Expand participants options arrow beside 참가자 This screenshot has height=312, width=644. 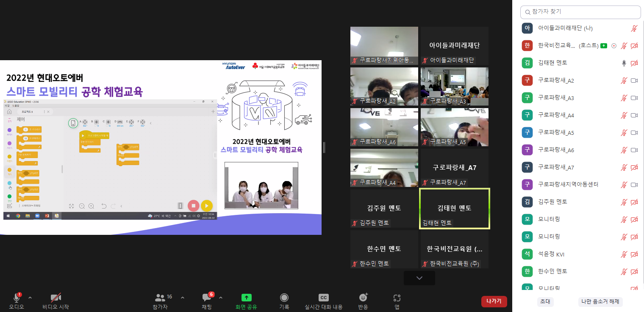(183, 298)
